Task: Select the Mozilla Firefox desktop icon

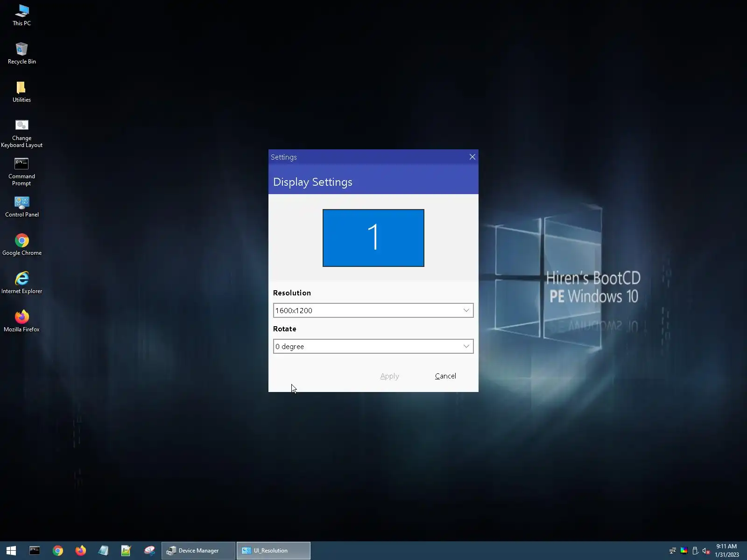Action: click(21, 322)
